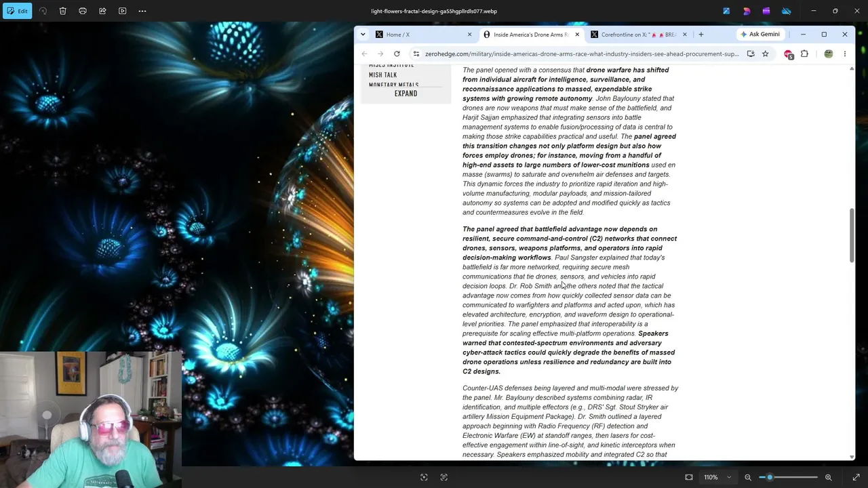
Task: Click the Ask Gemini button
Action: (x=759, y=35)
